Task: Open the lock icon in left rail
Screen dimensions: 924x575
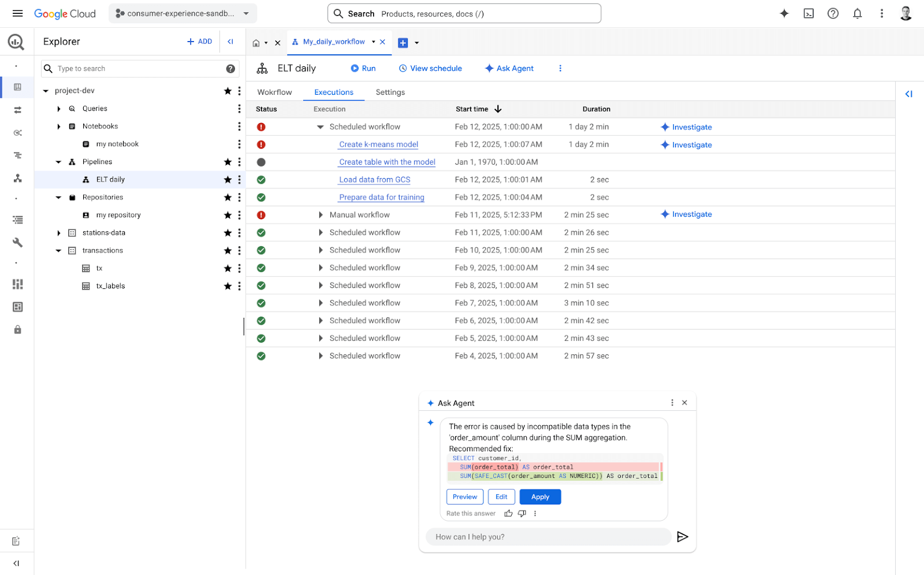Action: (x=18, y=329)
